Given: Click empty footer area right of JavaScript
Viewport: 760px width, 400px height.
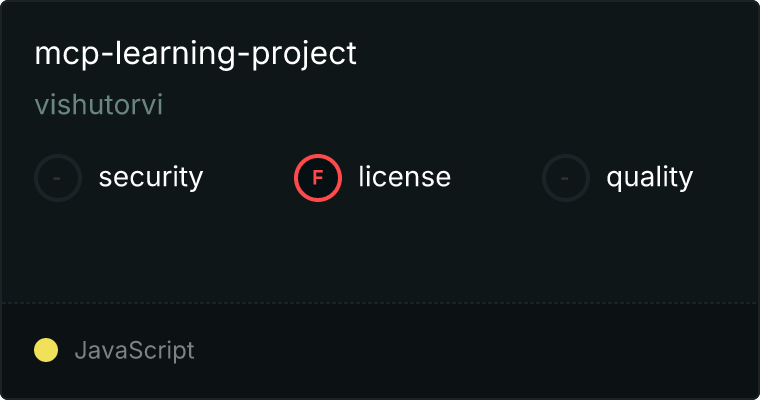Looking at the screenshot, I should click(x=480, y=351).
